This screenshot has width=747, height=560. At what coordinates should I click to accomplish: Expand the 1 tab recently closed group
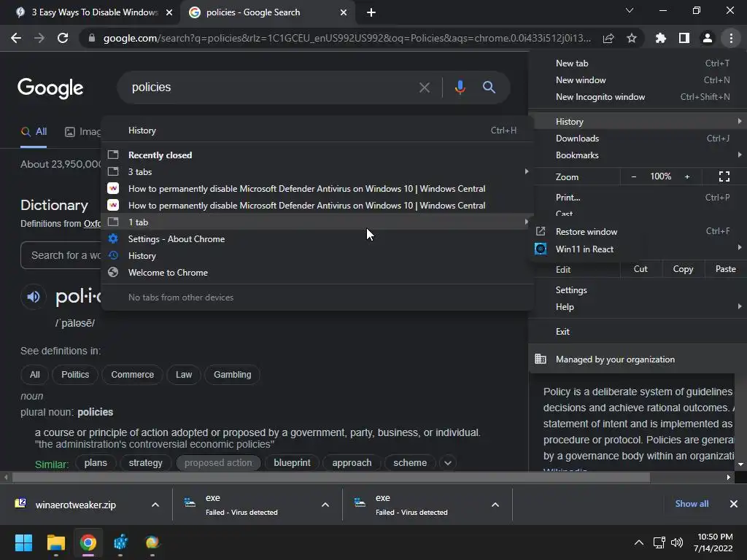[x=317, y=222]
